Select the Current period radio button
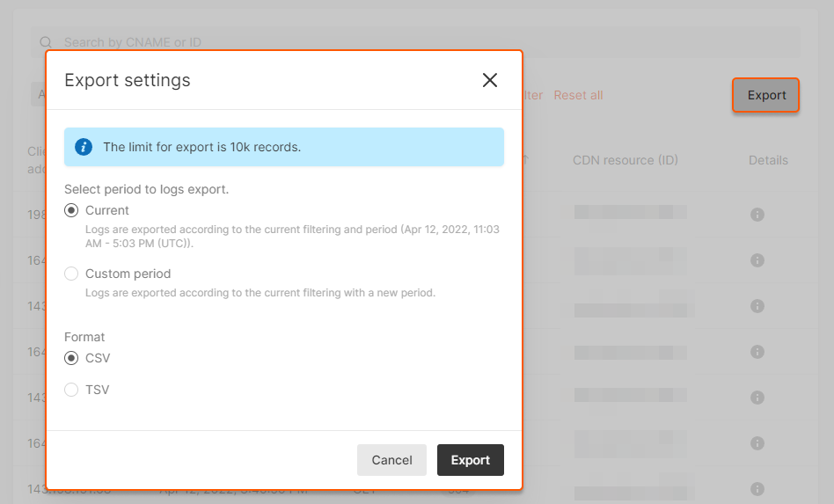 coord(72,210)
